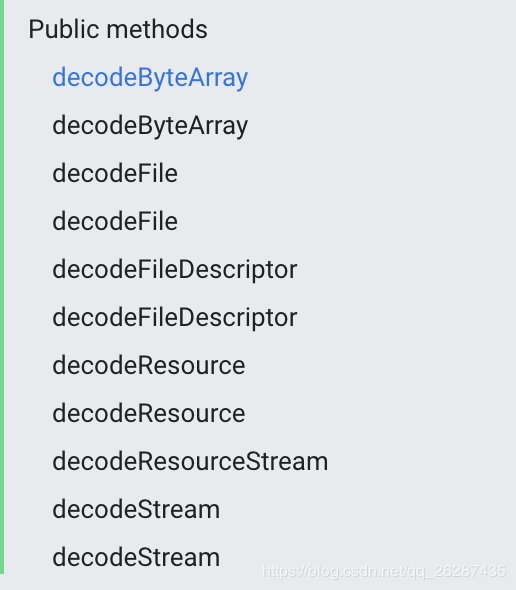Select the second, black decodeByteArray entry
516x590 pixels.
pyautogui.click(x=150, y=126)
